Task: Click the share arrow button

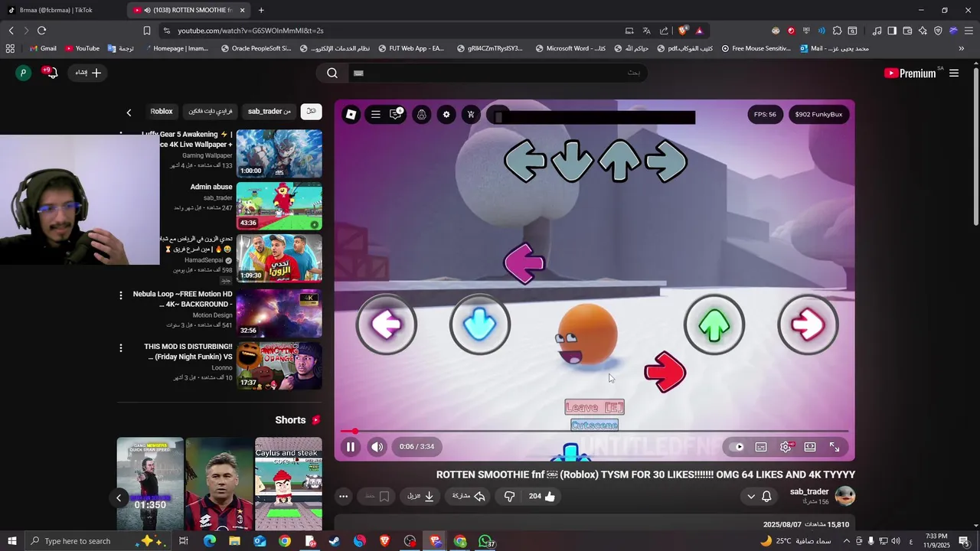Action: click(469, 496)
